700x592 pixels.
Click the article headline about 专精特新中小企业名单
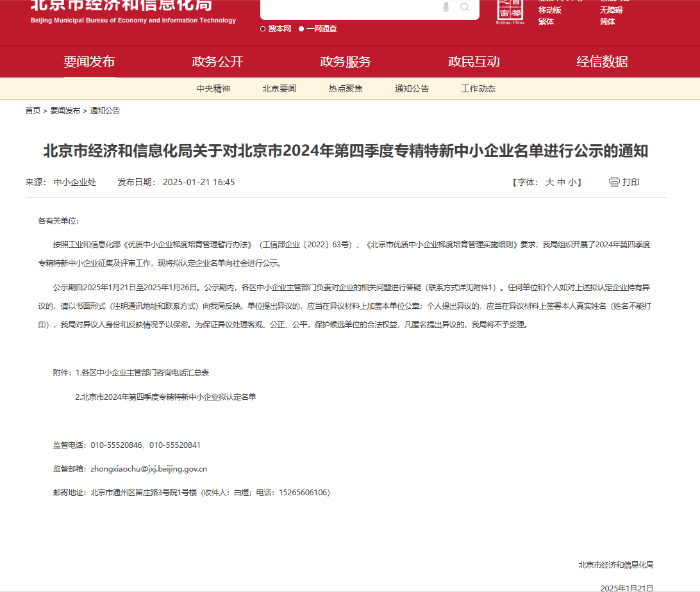(346, 151)
